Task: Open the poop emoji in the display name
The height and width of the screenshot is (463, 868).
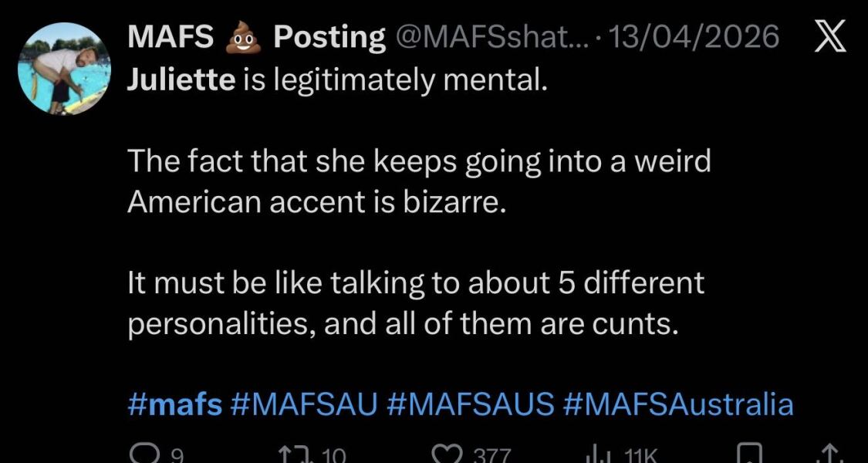Action: [x=241, y=35]
